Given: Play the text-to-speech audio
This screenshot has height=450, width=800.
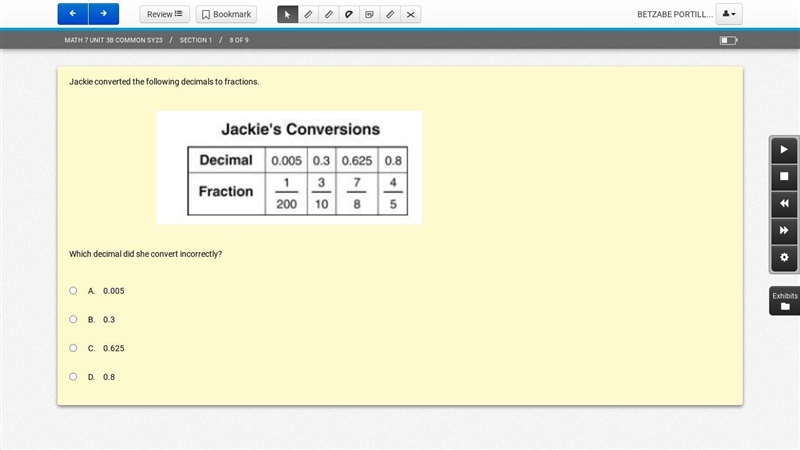Looking at the screenshot, I should (x=784, y=149).
